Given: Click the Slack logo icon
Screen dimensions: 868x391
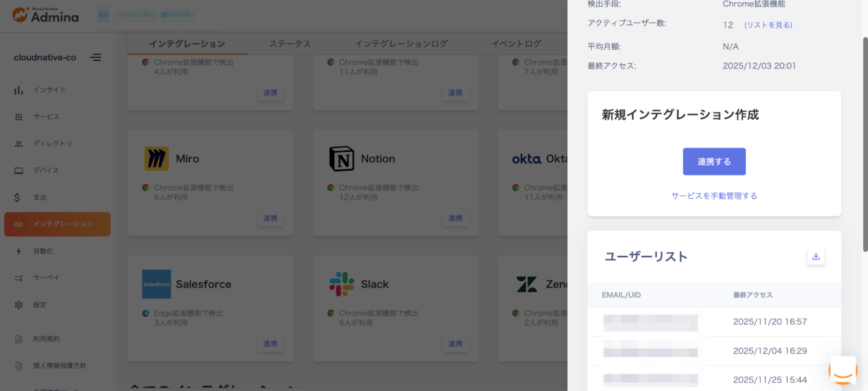Looking at the screenshot, I should pos(341,284).
